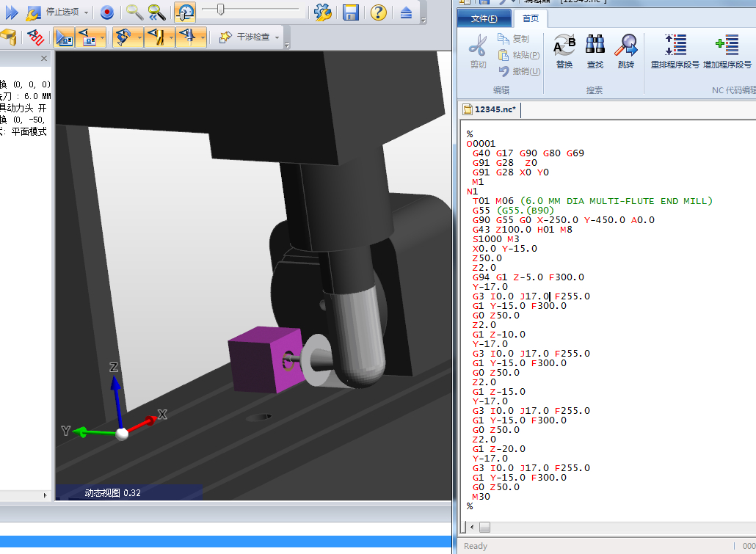Toggle the first highlighted machine view button
Screen dimensions: 756x554
[65, 37]
